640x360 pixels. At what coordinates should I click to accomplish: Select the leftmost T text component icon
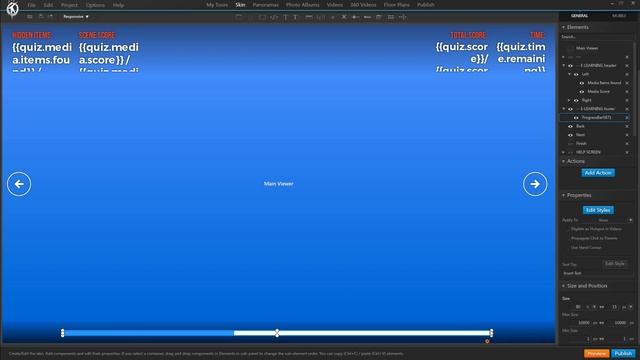[286, 17]
